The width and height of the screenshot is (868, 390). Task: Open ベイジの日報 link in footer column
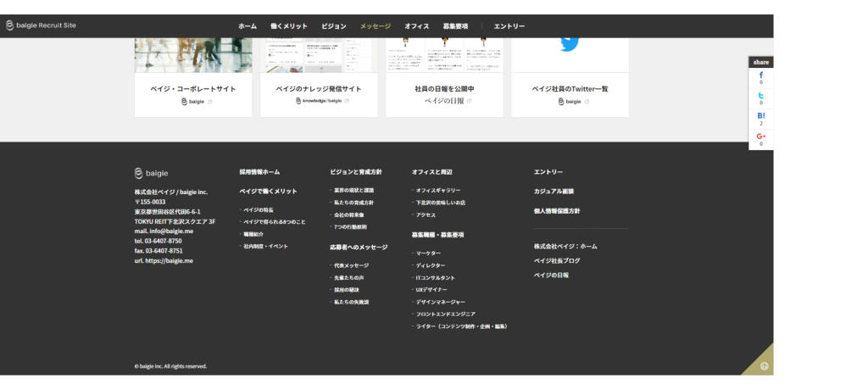tap(551, 275)
